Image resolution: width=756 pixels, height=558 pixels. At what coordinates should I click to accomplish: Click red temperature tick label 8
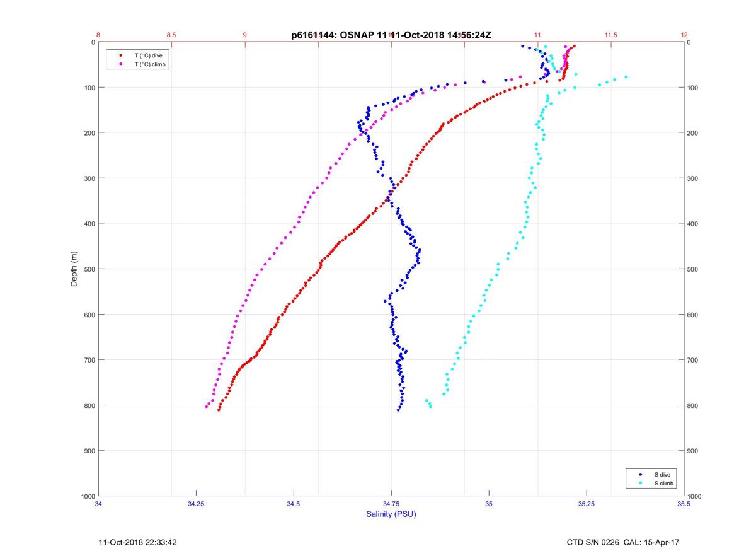point(99,35)
